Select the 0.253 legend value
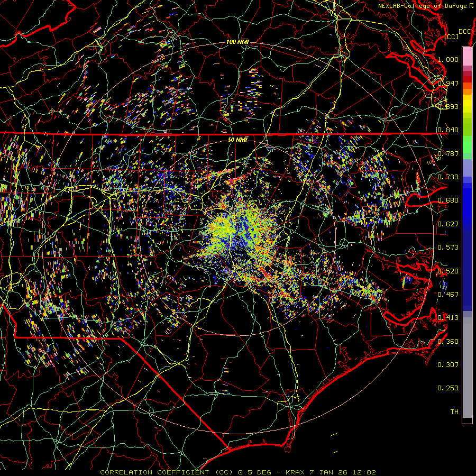Screen dimensions: 476x476 (x=448, y=388)
